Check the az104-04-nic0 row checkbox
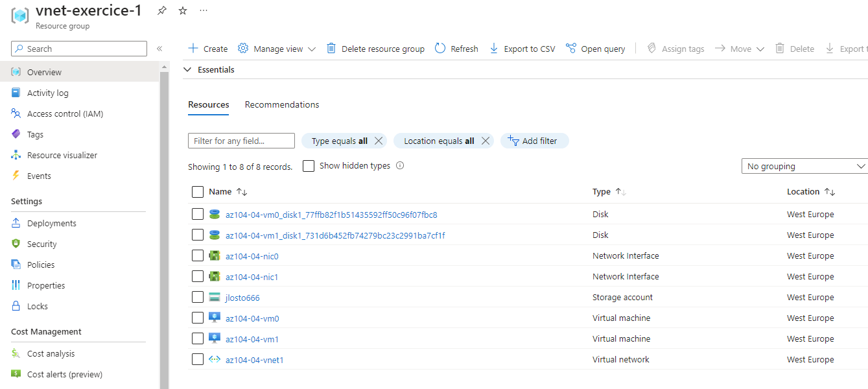868x389 pixels. [x=198, y=255]
